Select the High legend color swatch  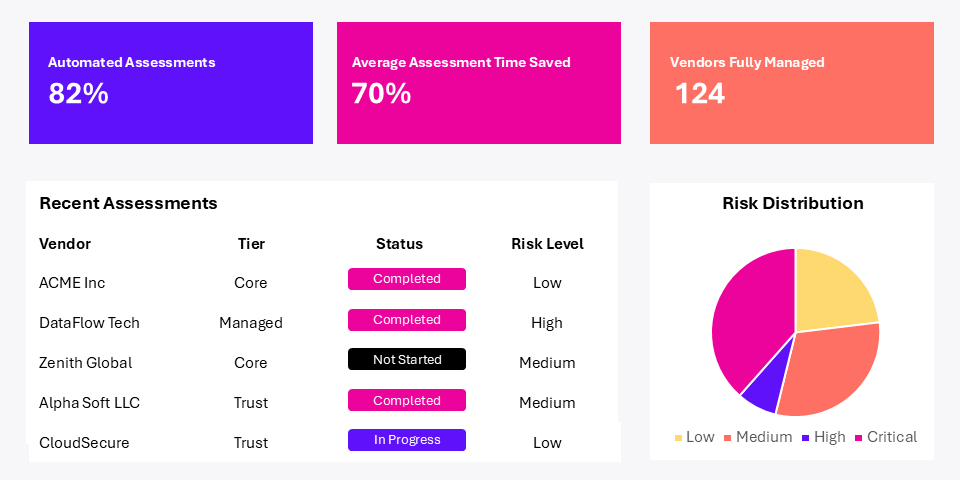(806, 438)
